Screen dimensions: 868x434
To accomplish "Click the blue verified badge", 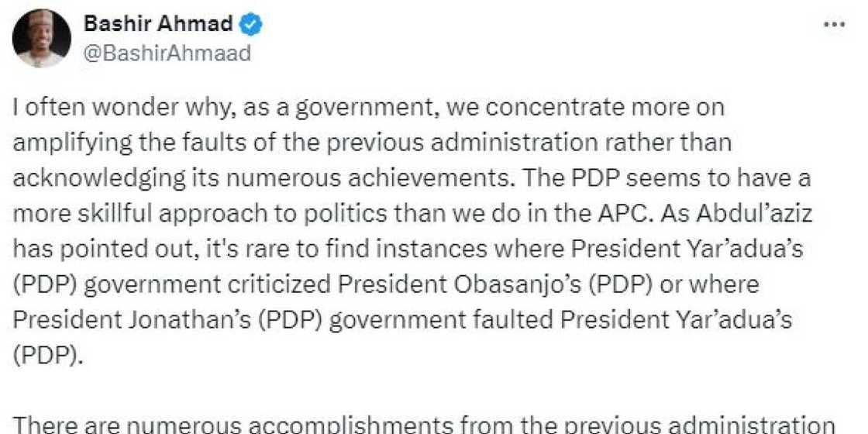I will click(250, 25).
